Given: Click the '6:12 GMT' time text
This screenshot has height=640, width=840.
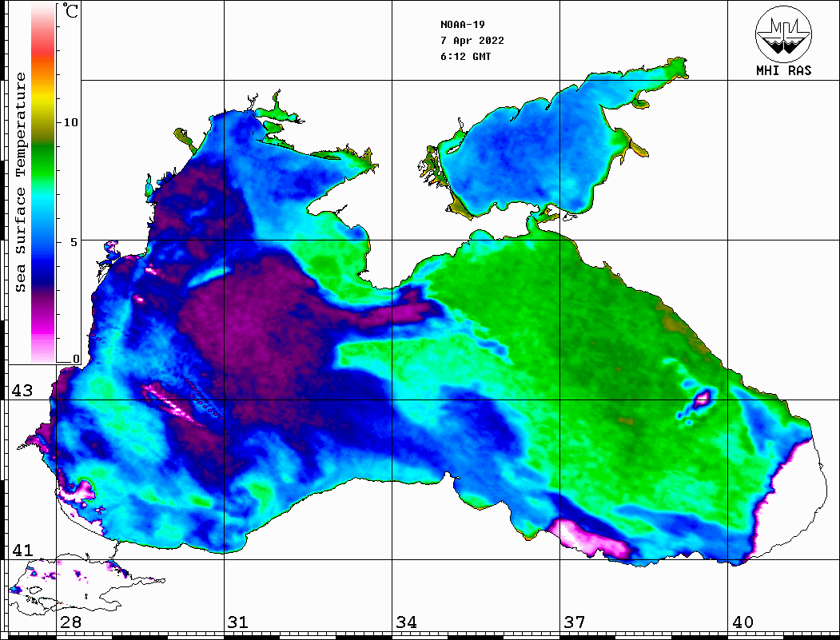Looking at the screenshot, I should click(x=465, y=56).
